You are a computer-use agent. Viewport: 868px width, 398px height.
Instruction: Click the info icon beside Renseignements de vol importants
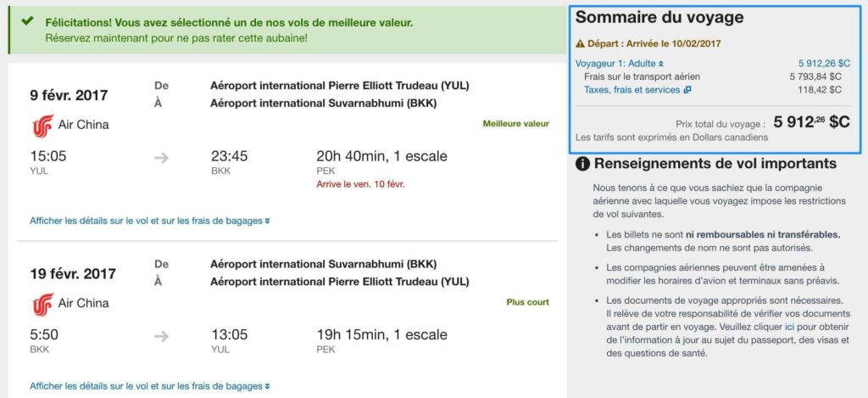pos(582,164)
